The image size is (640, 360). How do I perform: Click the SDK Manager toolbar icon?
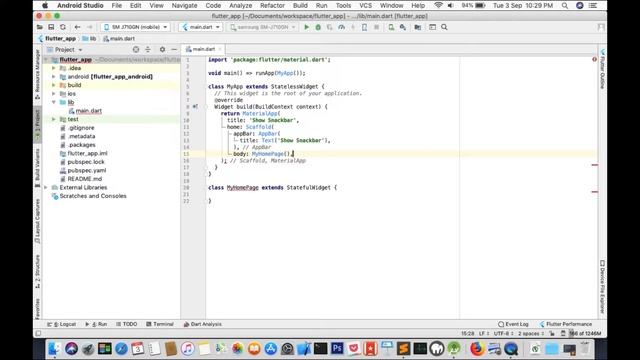click(x=403, y=27)
